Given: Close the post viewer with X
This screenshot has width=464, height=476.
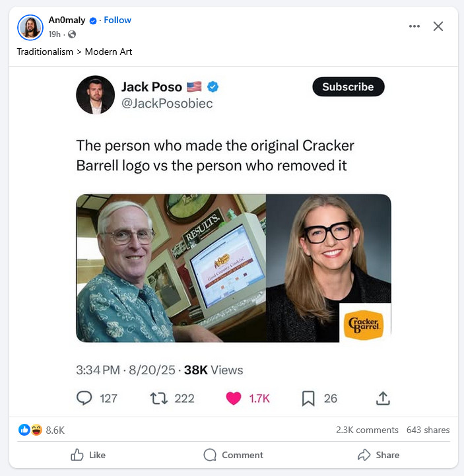Looking at the screenshot, I should pos(438,26).
